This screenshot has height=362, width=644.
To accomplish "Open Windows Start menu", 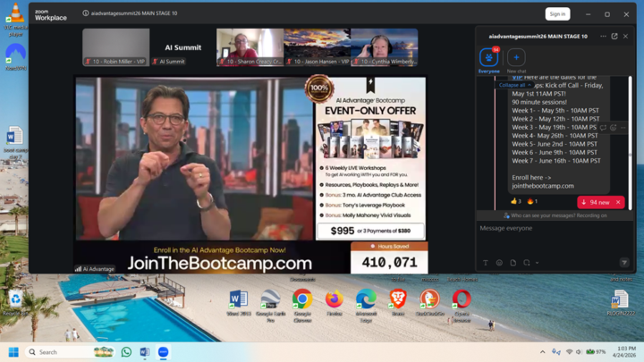I will coord(13,352).
